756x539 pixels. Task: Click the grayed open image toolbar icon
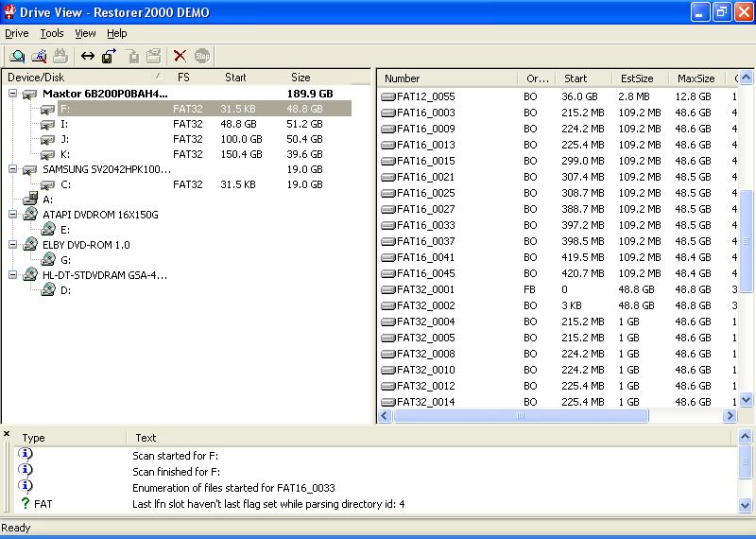coord(153,56)
